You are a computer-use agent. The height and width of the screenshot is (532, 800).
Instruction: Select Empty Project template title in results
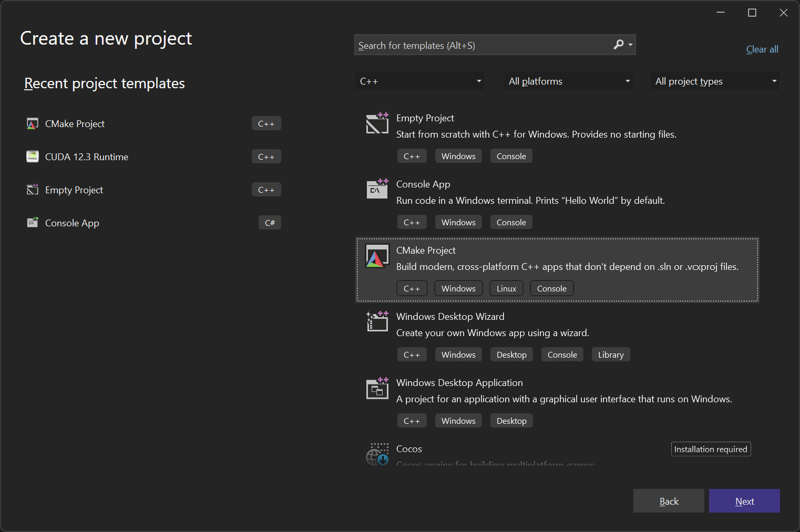[x=425, y=118]
